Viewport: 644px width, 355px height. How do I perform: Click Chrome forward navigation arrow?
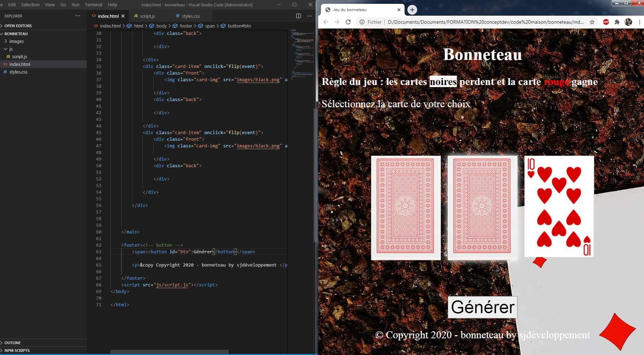(337, 22)
